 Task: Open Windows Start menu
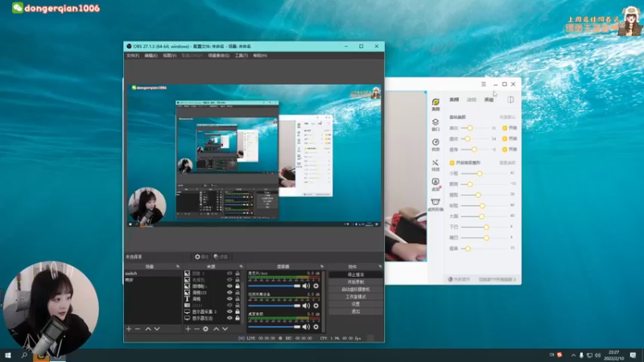pos(8,356)
